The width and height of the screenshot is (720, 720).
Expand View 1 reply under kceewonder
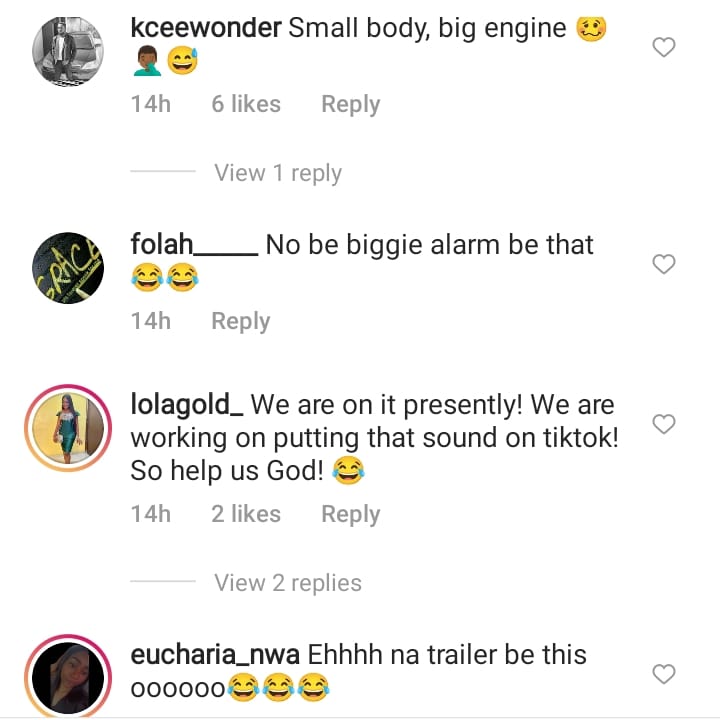(277, 173)
